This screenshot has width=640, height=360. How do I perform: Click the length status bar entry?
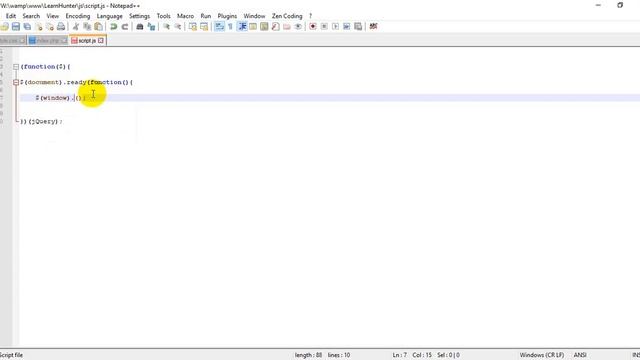point(308,355)
